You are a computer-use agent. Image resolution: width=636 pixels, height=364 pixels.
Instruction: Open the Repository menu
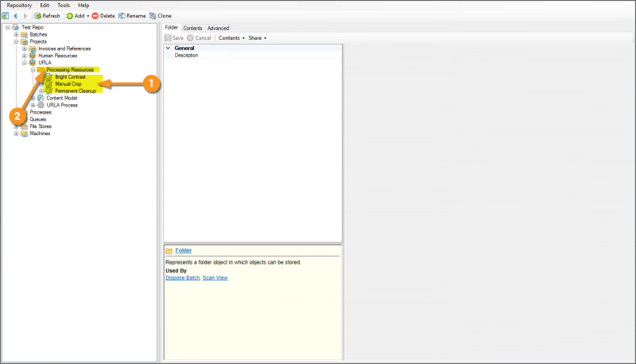click(x=19, y=5)
